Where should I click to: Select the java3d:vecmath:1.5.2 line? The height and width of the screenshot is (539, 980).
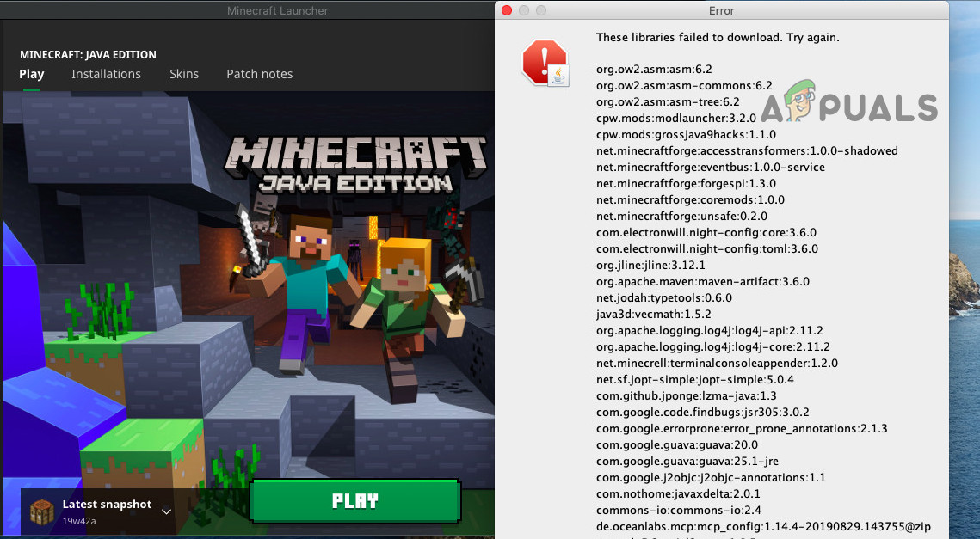coord(653,314)
